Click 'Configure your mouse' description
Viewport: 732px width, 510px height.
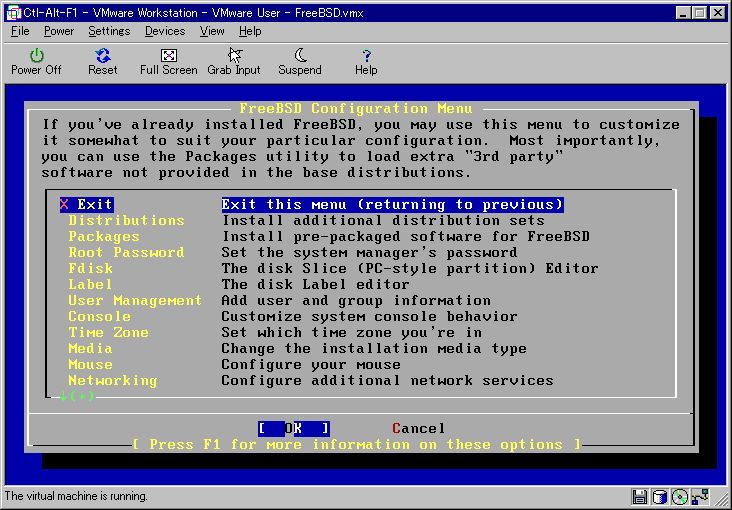coord(310,364)
